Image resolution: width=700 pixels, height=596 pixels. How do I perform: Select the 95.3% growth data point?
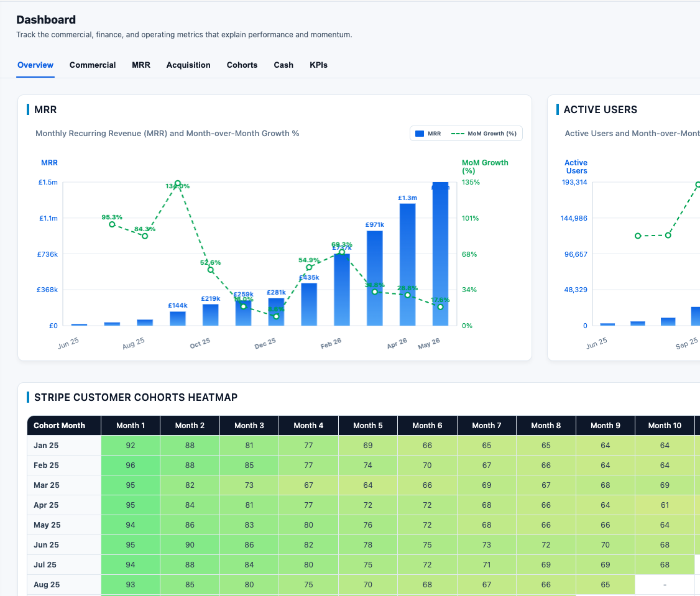coord(112,224)
